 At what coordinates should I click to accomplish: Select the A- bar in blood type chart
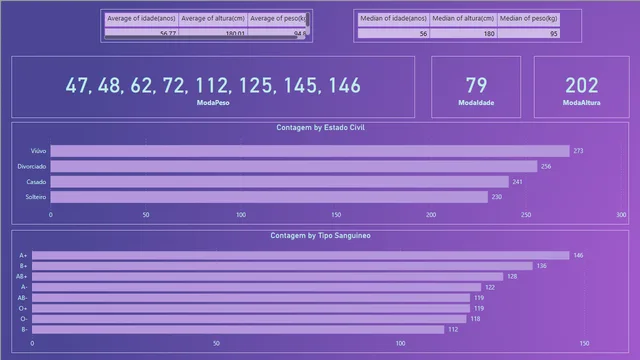[257, 287]
